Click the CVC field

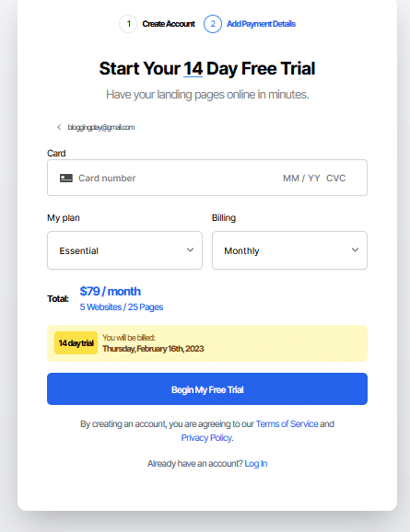(336, 179)
